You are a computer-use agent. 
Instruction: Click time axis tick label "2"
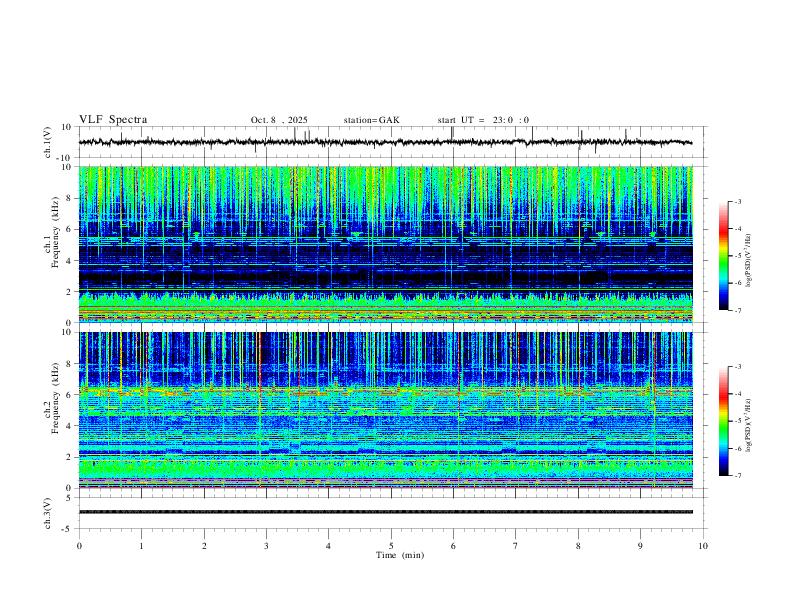(204, 546)
